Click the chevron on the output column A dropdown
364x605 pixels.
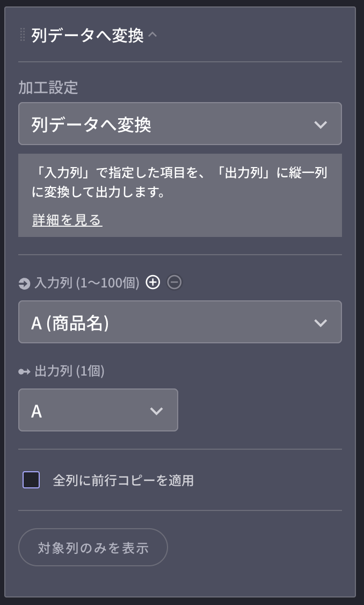pyautogui.click(x=156, y=410)
